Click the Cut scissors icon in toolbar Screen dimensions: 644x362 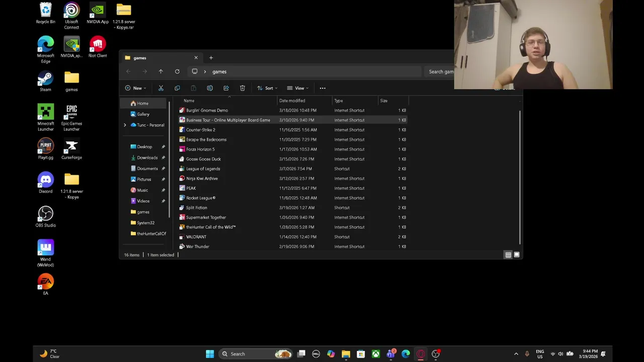pyautogui.click(x=161, y=88)
